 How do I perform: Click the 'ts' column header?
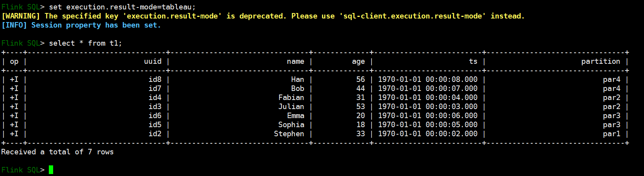coord(473,61)
